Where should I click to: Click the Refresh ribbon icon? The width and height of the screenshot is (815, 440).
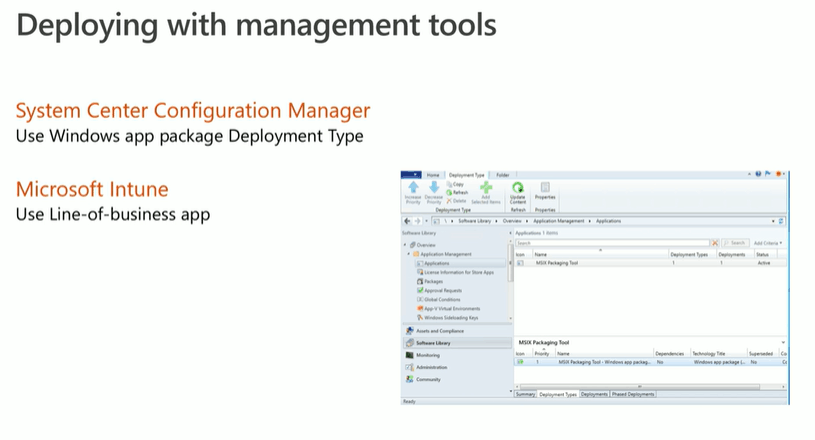[x=450, y=193]
